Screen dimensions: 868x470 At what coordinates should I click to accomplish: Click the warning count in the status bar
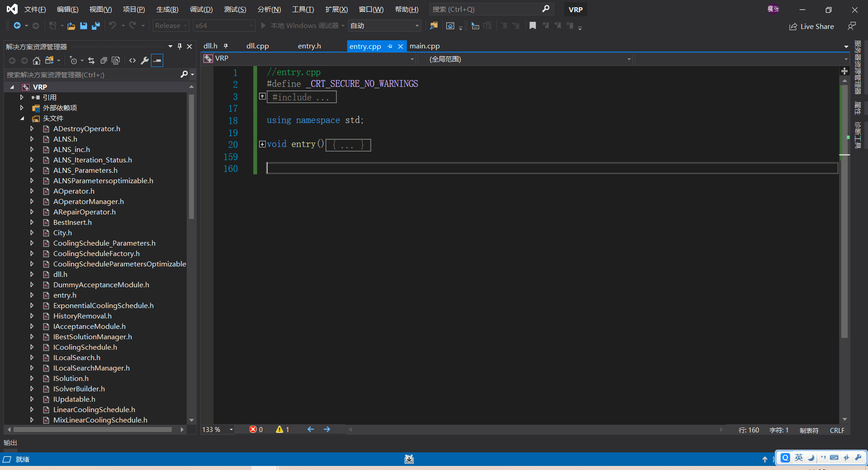coord(283,429)
